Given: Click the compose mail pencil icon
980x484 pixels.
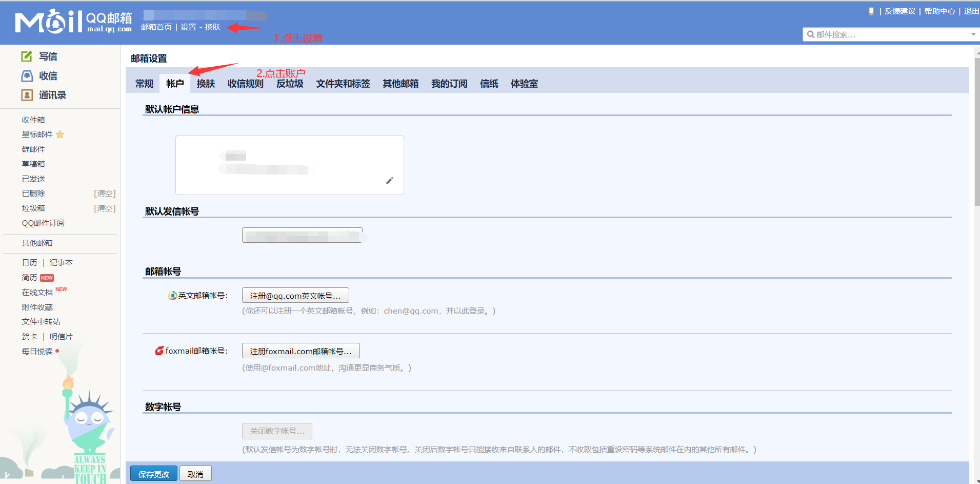Looking at the screenshot, I should pos(27,56).
